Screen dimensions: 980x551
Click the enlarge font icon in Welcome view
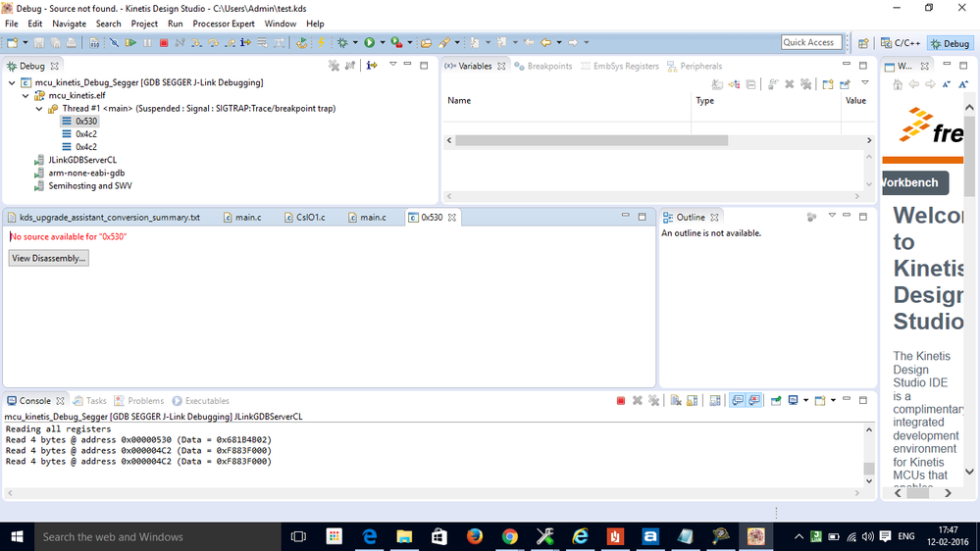coord(963,84)
